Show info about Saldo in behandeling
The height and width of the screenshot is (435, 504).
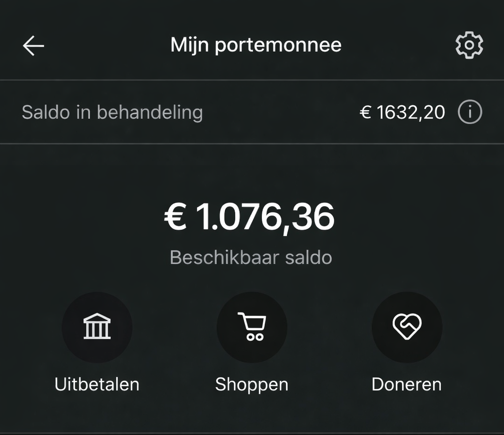pyautogui.click(x=470, y=113)
